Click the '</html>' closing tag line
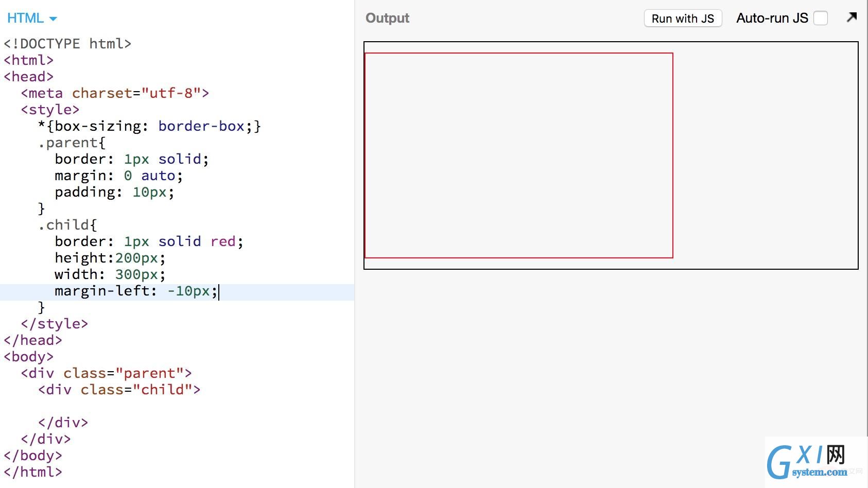Image resolution: width=868 pixels, height=488 pixels. click(x=33, y=472)
